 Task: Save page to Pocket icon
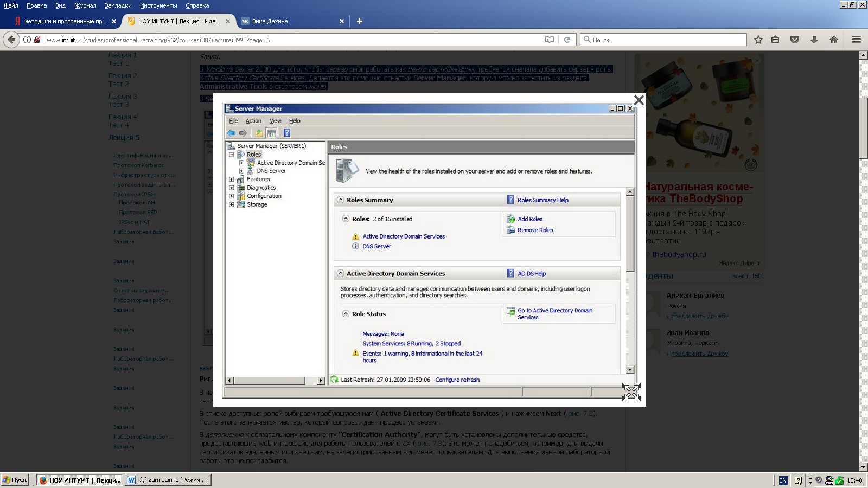click(x=795, y=40)
